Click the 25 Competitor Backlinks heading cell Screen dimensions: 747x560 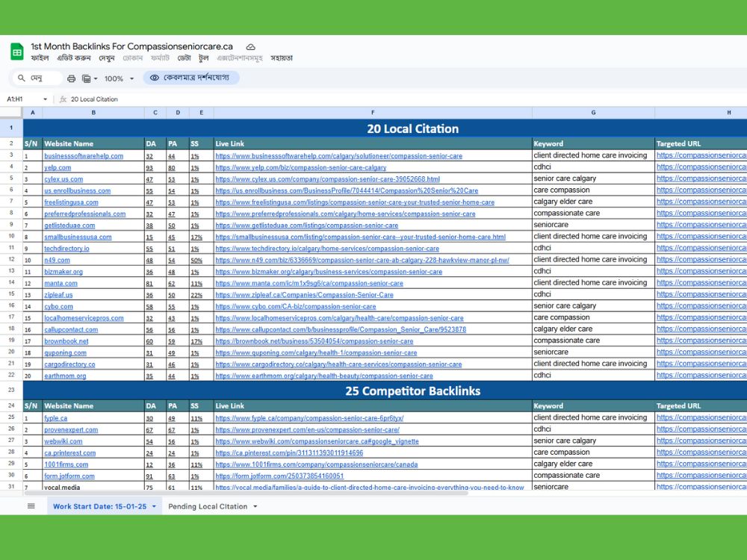click(x=385, y=391)
